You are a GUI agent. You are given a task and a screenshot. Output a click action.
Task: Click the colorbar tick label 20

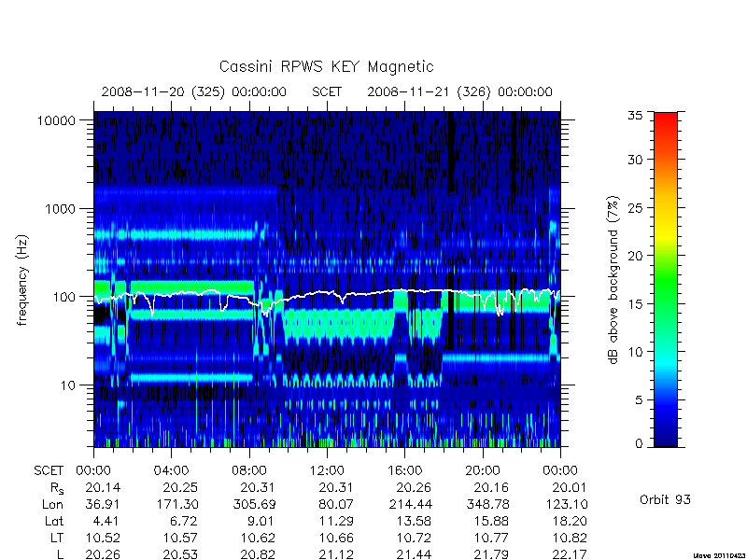click(x=635, y=256)
